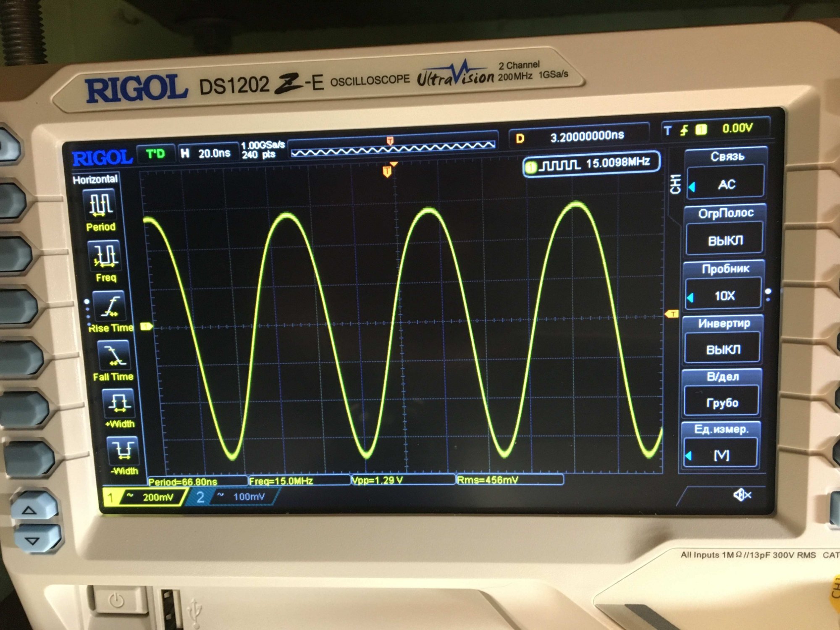The height and width of the screenshot is (630, 840).
Task: Open the Ед.измер. [V] units selector
Action: coord(721,454)
